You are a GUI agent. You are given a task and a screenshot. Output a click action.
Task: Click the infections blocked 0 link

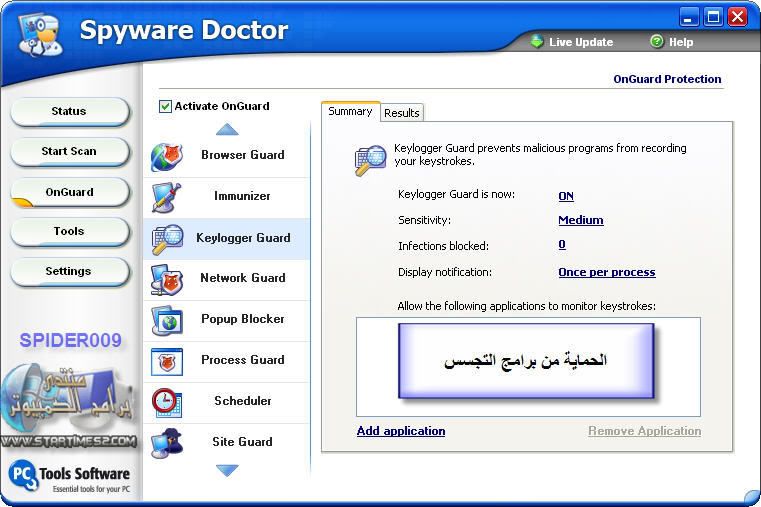[x=562, y=245]
